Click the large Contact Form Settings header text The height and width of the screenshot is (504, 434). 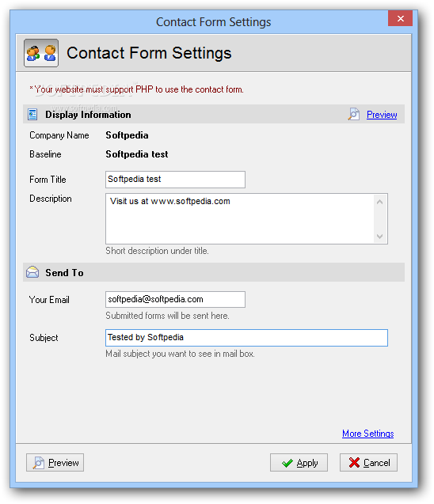tap(149, 53)
